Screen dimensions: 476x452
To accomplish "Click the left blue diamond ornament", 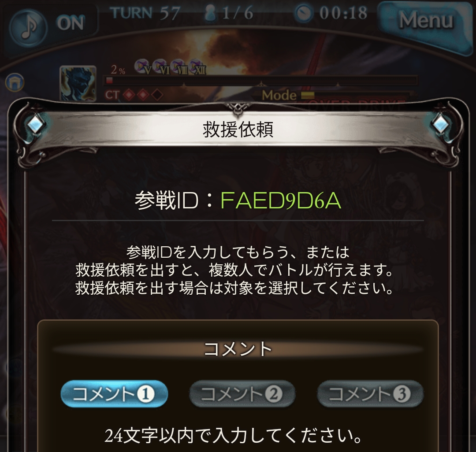I will [x=35, y=124].
